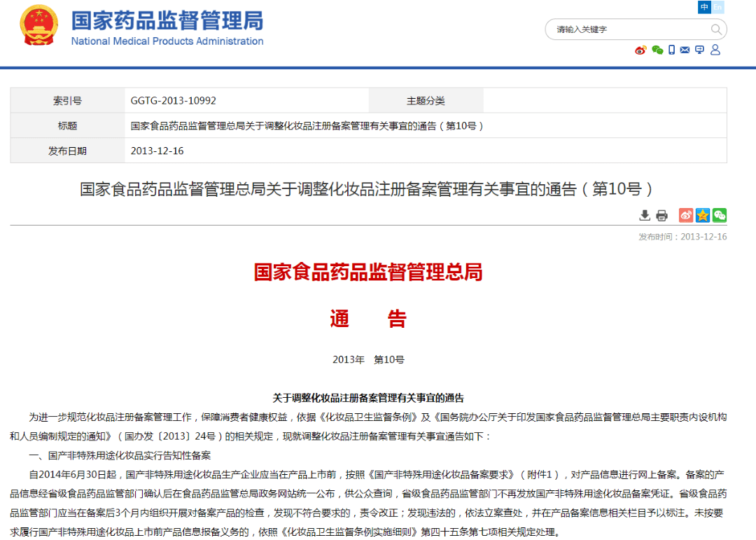This screenshot has width=756, height=540.
Task: Focus the 请输入关键字 search field
Action: point(630,29)
